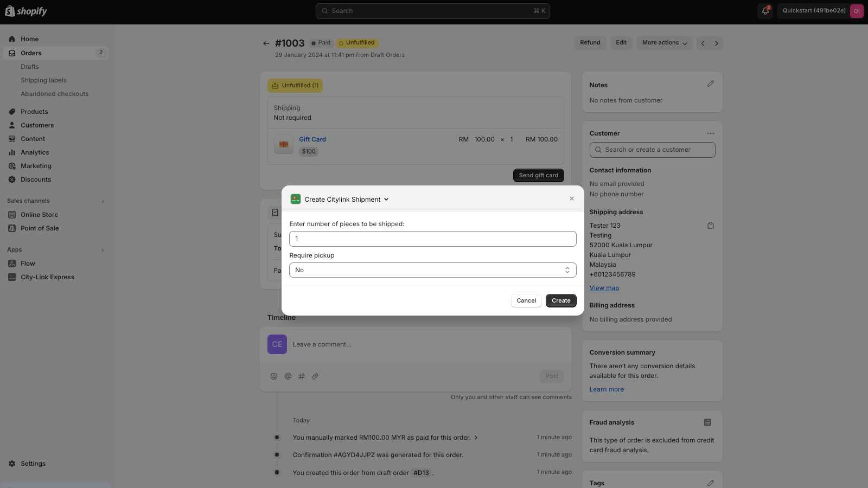Open the Gift Card product link
Viewport: 868px width, 488px height.
pyautogui.click(x=312, y=139)
